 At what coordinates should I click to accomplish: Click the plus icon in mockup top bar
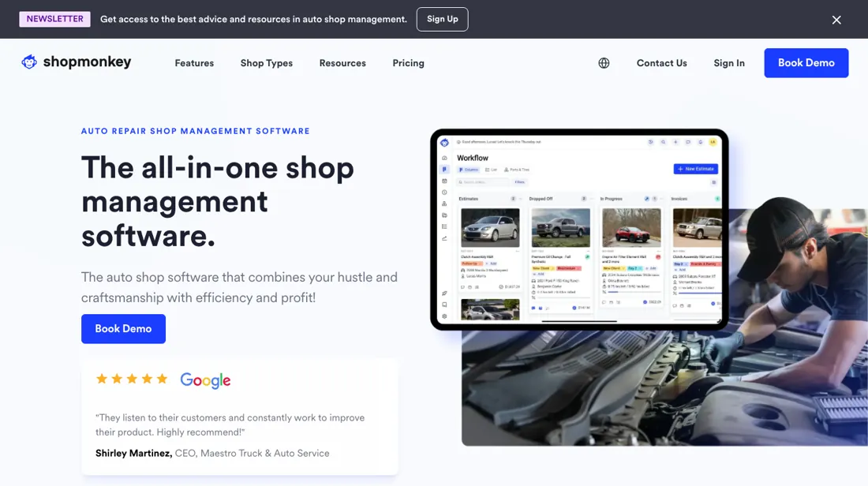675,142
